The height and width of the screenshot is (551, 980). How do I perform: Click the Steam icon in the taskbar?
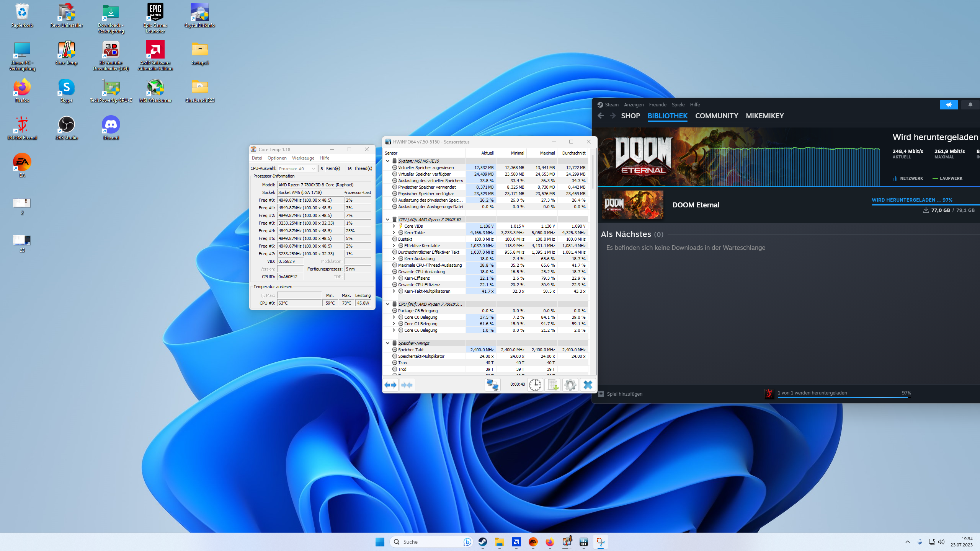click(482, 542)
